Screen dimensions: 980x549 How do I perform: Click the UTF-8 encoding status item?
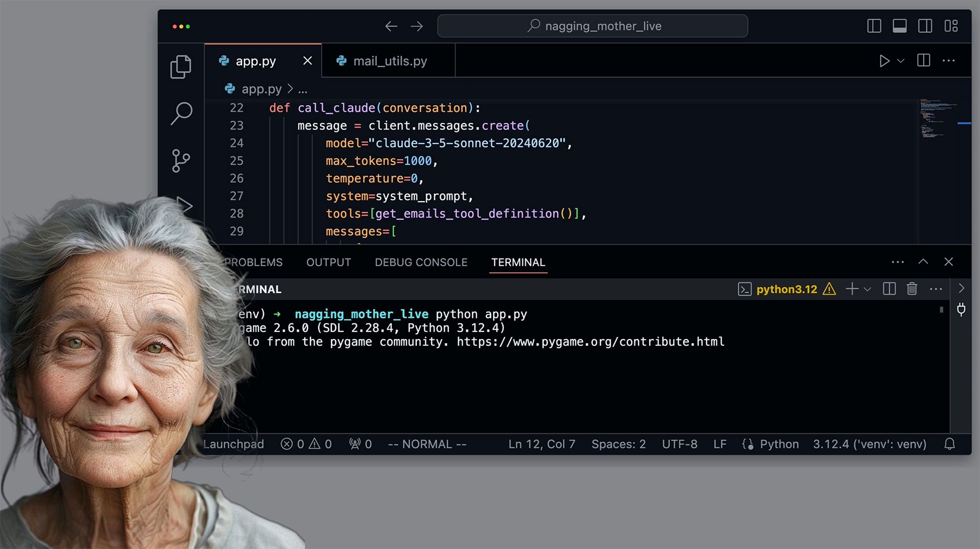[679, 444]
